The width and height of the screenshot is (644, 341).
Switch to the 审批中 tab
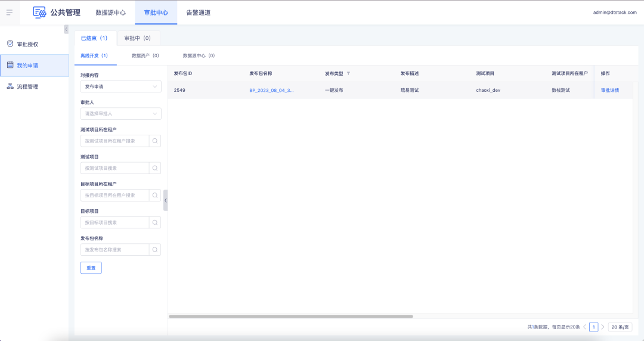[137, 38]
